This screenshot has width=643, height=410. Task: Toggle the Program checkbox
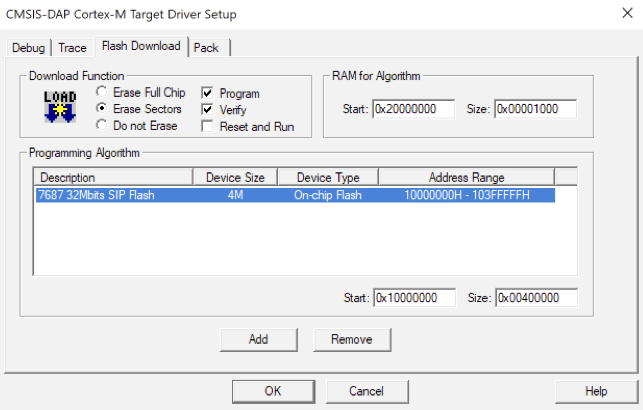(x=208, y=93)
